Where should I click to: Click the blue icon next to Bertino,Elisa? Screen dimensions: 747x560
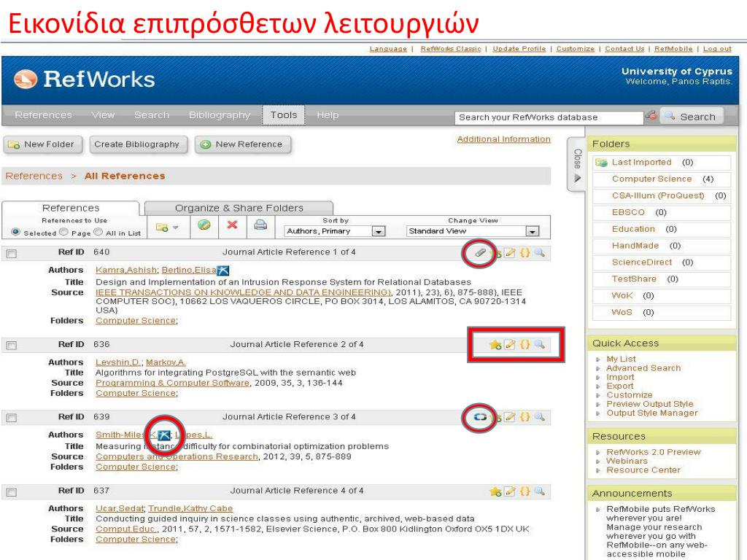click(x=223, y=271)
